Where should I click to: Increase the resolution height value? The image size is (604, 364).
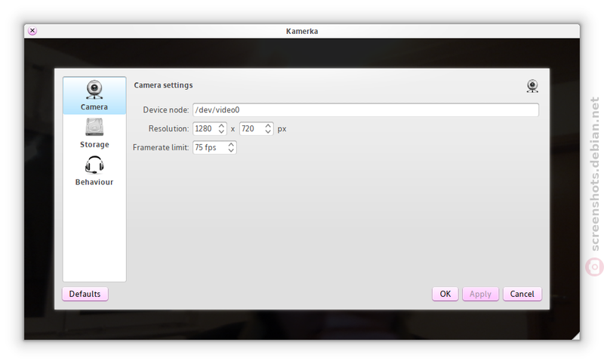(x=268, y=125)
